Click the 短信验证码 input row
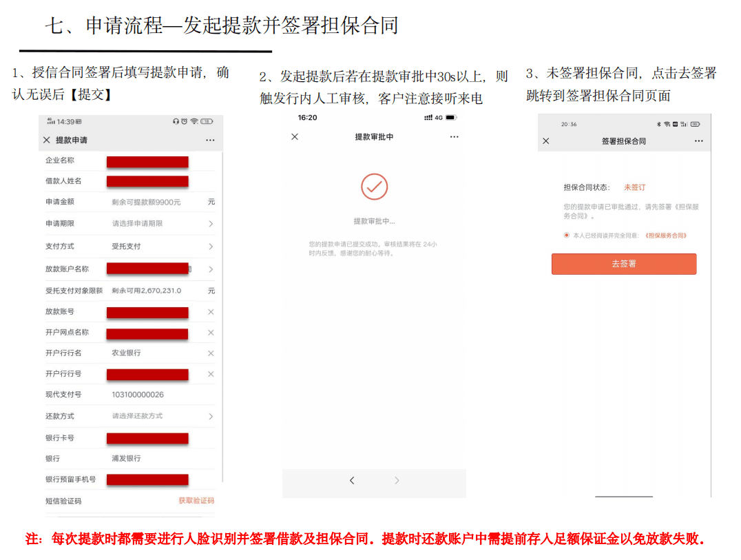Screen dimensions: 741x560 click(130, 501)
